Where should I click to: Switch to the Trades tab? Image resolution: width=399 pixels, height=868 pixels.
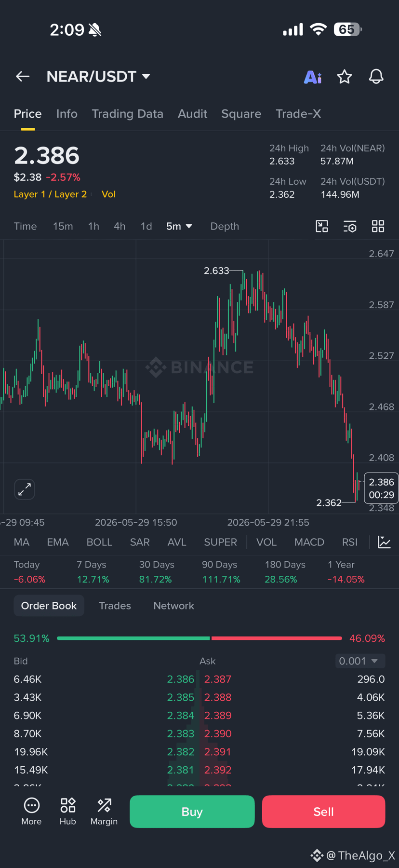pos(115,606)
